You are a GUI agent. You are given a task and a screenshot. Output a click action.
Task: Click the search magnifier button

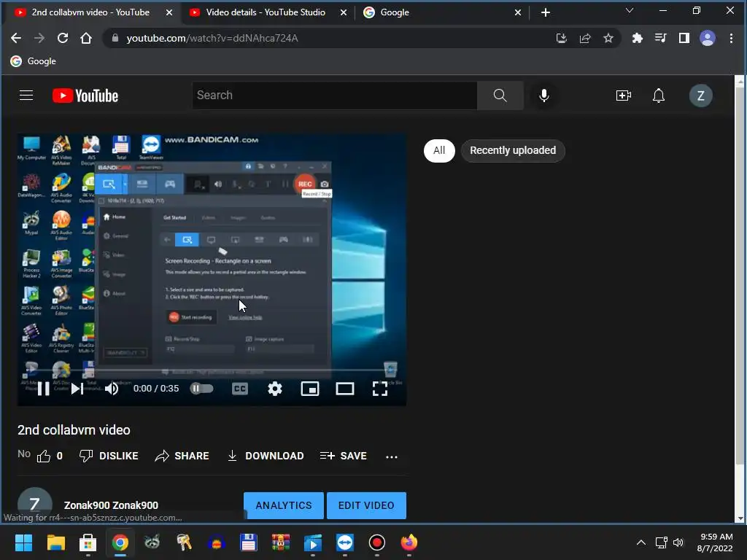pyautogui.click(x=500, y=96)
